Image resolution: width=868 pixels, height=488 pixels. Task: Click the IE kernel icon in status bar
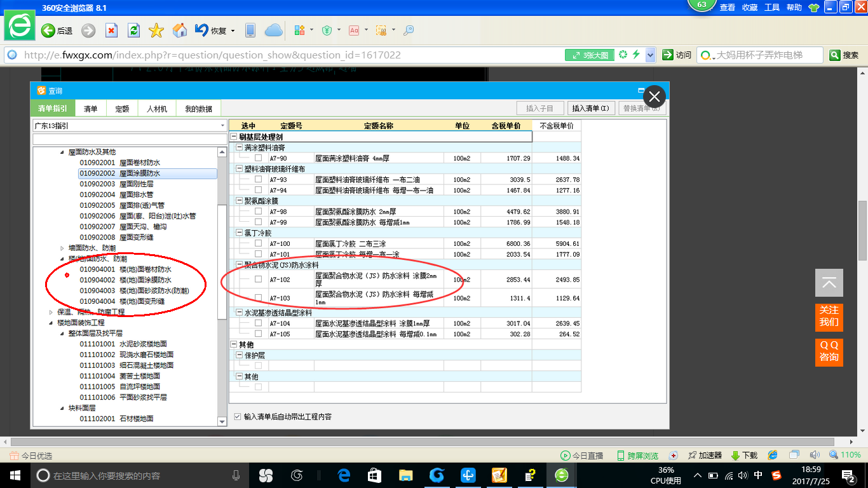773,455
